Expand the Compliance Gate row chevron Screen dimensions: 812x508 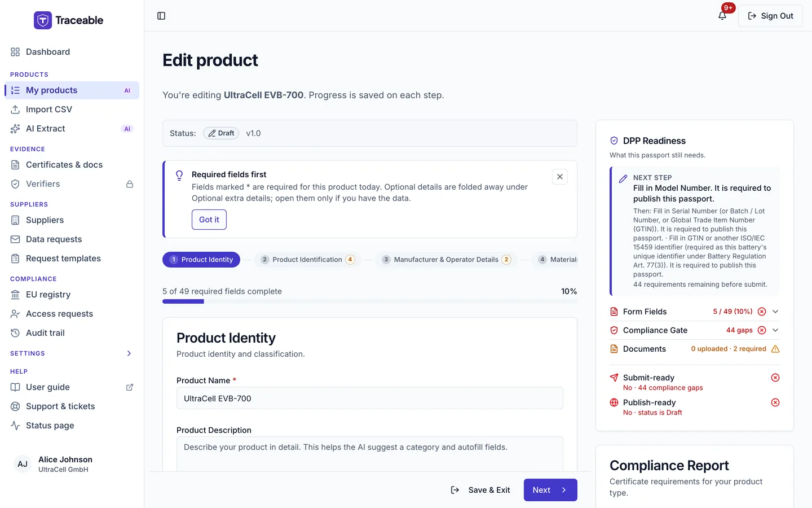pyautogui.click(x=775, y=330)
